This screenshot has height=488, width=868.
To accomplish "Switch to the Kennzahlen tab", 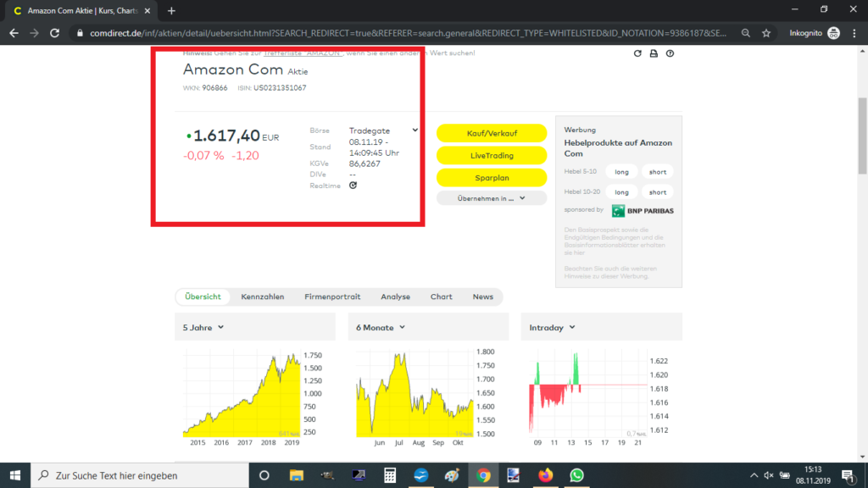I will [x=263, y=297].
